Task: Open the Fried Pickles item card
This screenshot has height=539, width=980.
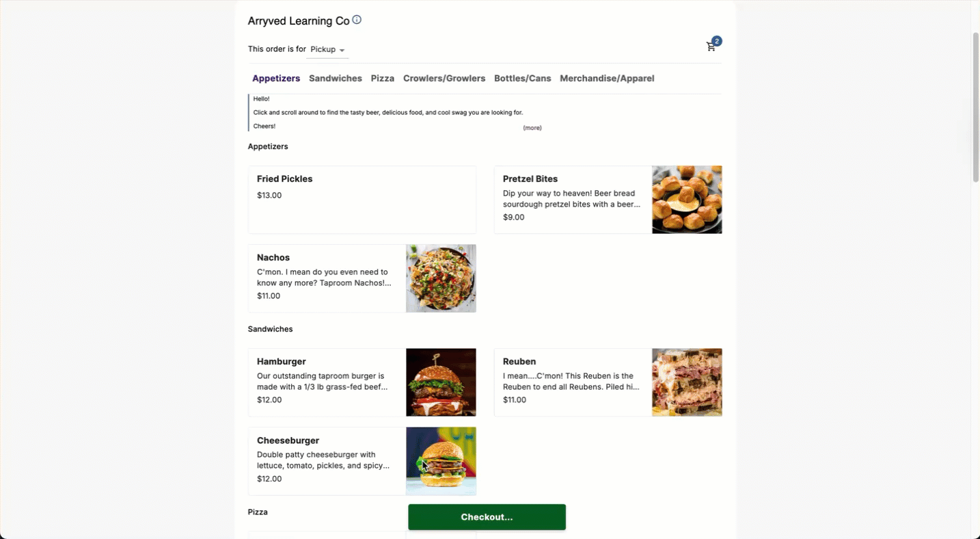Action: tap(362, 200)
